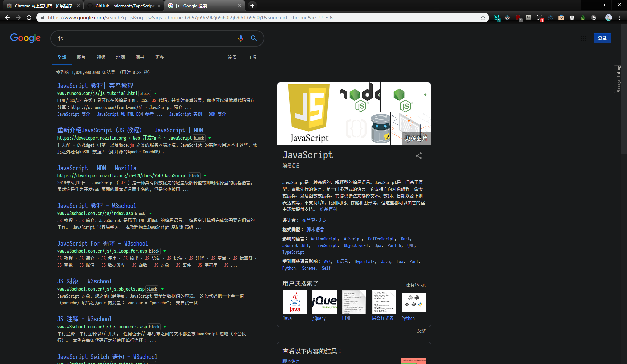Select the 图书 search tab
The image size is (627, 364).
(x=140, y=57)
